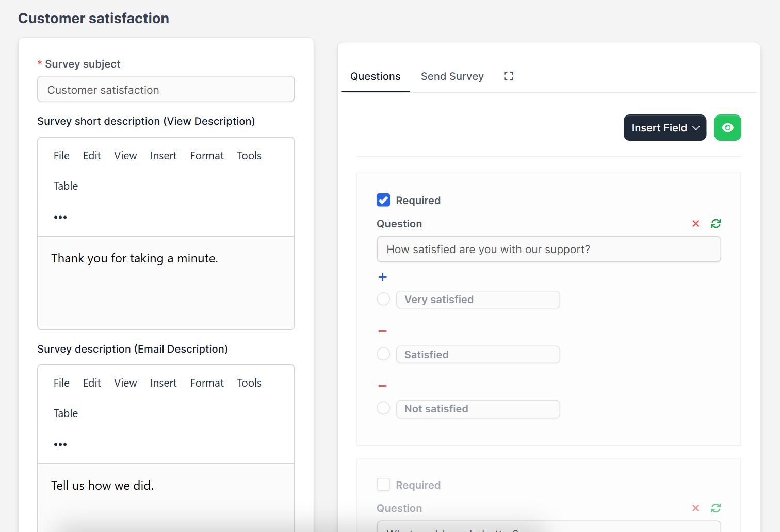Select the Not satisfied radio button
780x532 pixels.
[383, 408]
